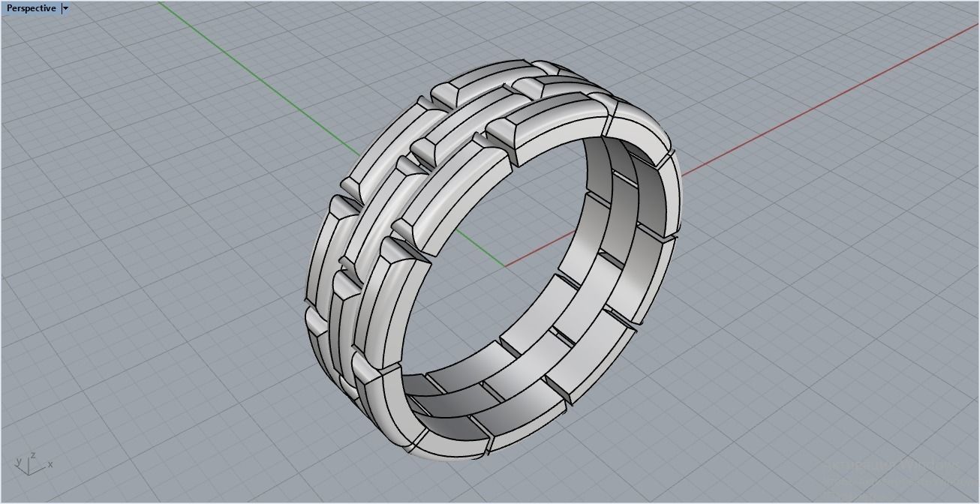The width and height of the screenshot is (980, 504).
Task: Open the Perspective viewport title menu
Action: (x=31, y=8)
